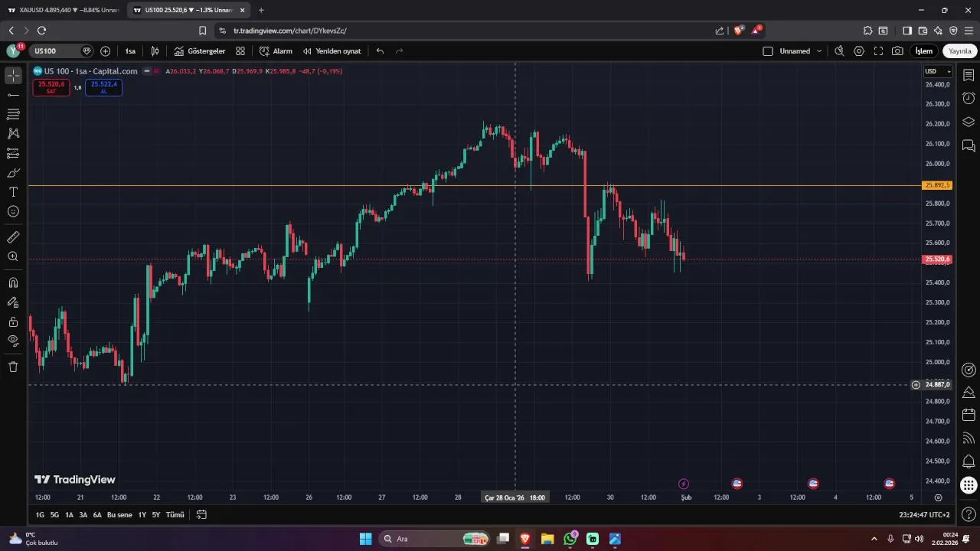980x551 pixels.
Task: Click the İşlem trade button
Action: click(924, 51)
